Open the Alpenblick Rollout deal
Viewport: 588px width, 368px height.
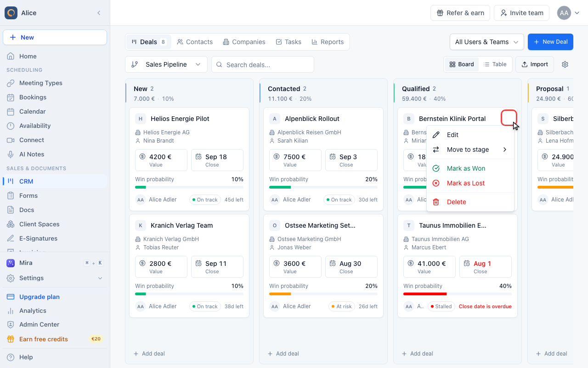tap(312, 119)
